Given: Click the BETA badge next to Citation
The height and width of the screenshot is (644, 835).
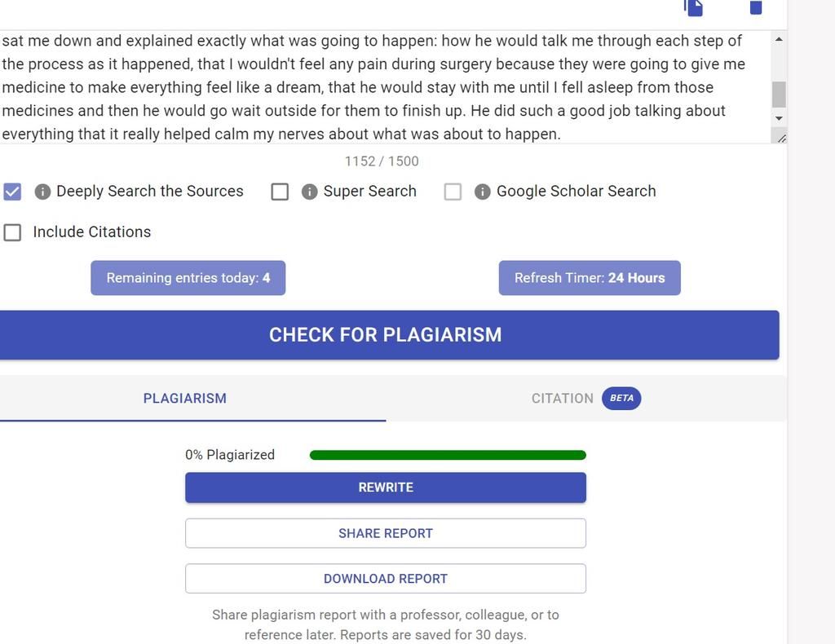Looking at the screenshot, I should 621,398.
